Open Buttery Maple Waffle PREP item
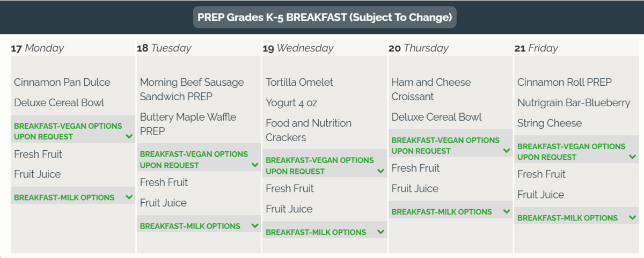Viewport: 644px width, 258px height. click(x=188, y=124)
